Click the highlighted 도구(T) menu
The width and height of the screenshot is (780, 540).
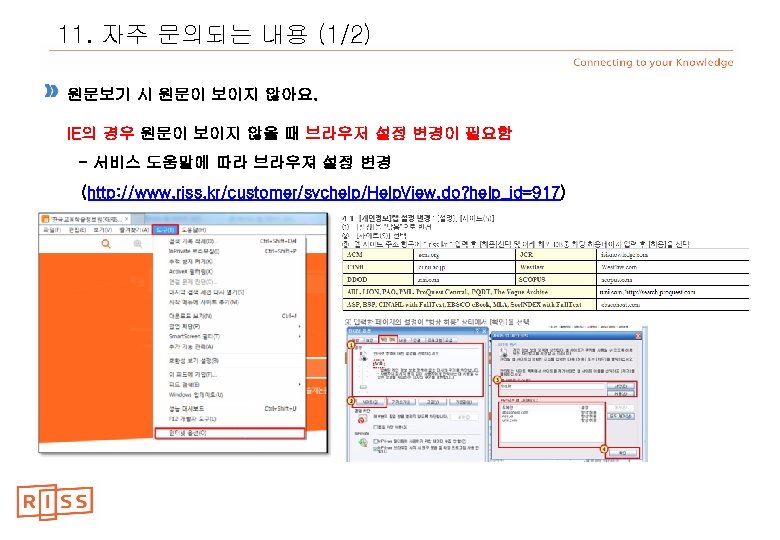click(165, 230)
